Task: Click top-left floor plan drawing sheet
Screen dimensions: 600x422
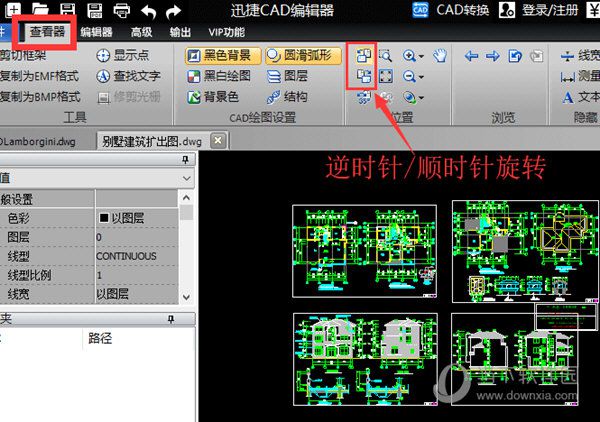Action: [364, 251]
